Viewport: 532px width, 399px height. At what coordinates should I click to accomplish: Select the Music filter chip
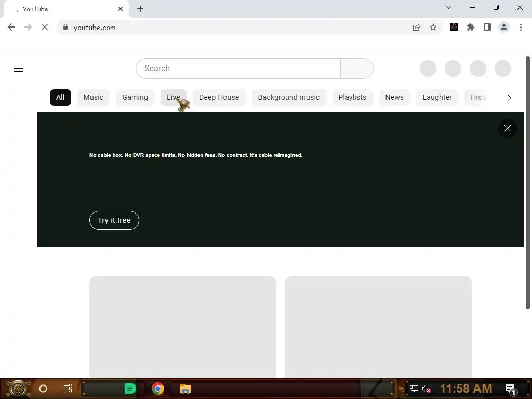[x=94, y=97]
